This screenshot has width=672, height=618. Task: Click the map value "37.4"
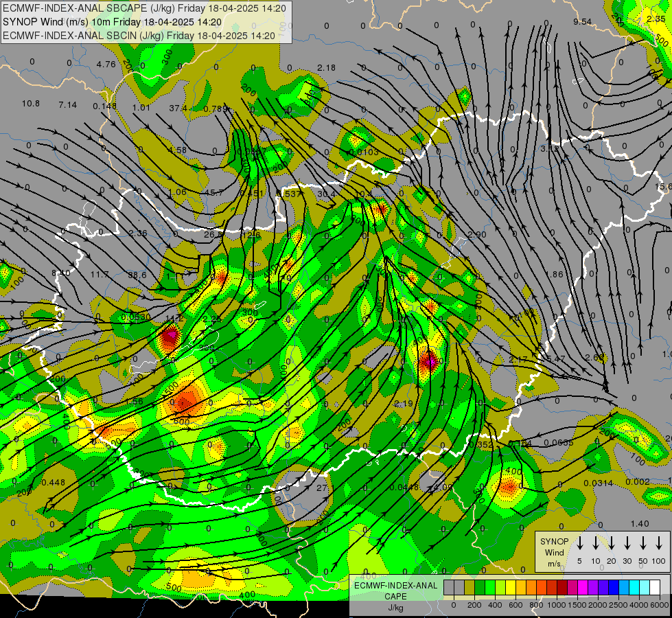click(178, 108)
